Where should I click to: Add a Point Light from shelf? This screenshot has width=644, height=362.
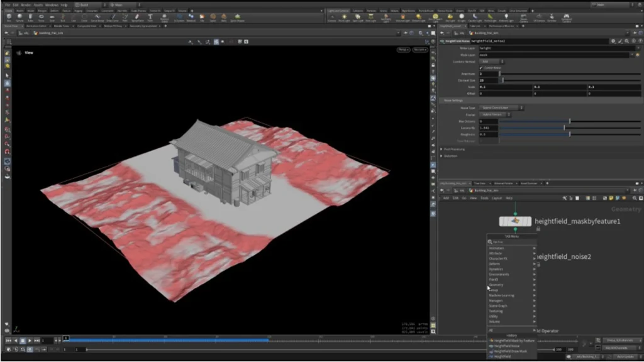[x=344, y=17]
